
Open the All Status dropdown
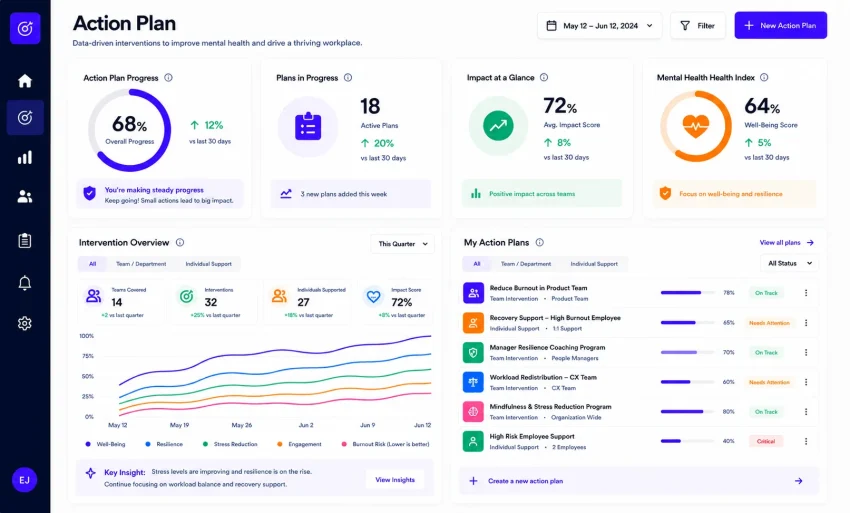(x=790, y=263)
